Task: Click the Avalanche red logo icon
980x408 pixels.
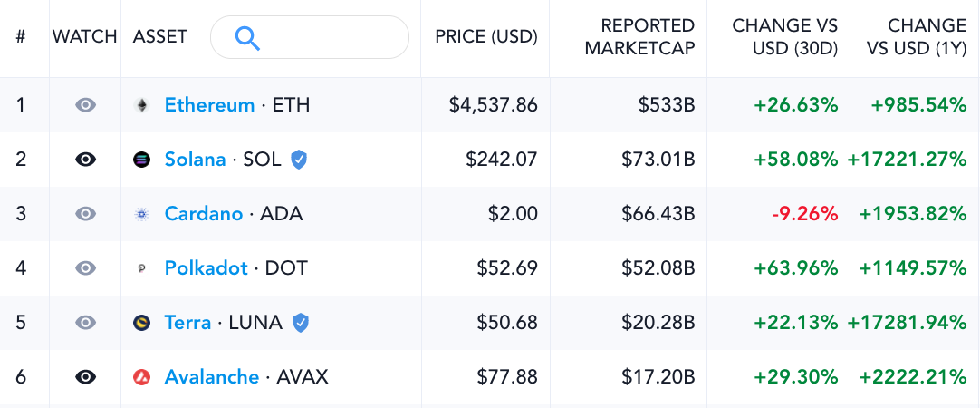Action: (x=142, y=377)
